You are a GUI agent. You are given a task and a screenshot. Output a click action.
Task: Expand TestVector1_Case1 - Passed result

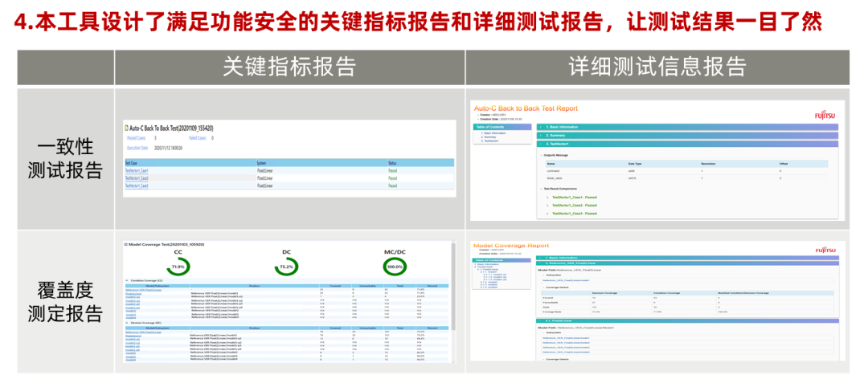574,197
